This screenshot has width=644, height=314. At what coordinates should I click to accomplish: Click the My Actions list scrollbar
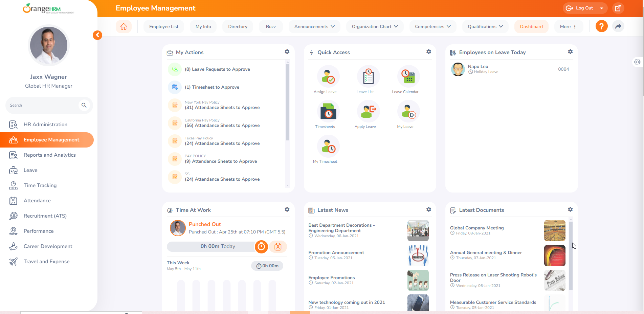[x=288, y=102]
